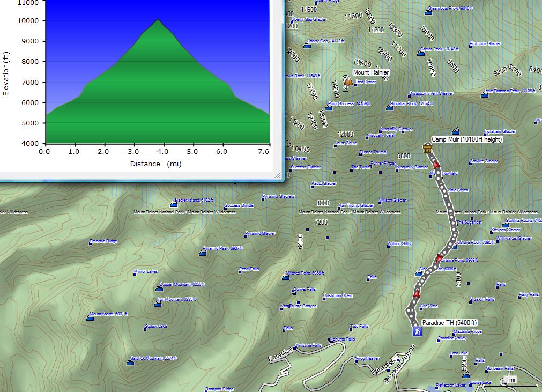This screenshot has height=392, width=542.
Task: Select the Camp Muir lodge waypoint icon
Action: 427,149
